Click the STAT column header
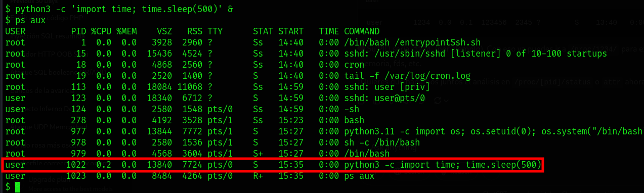Viewport: 644px width, 193px height. (x=263, y=31)
